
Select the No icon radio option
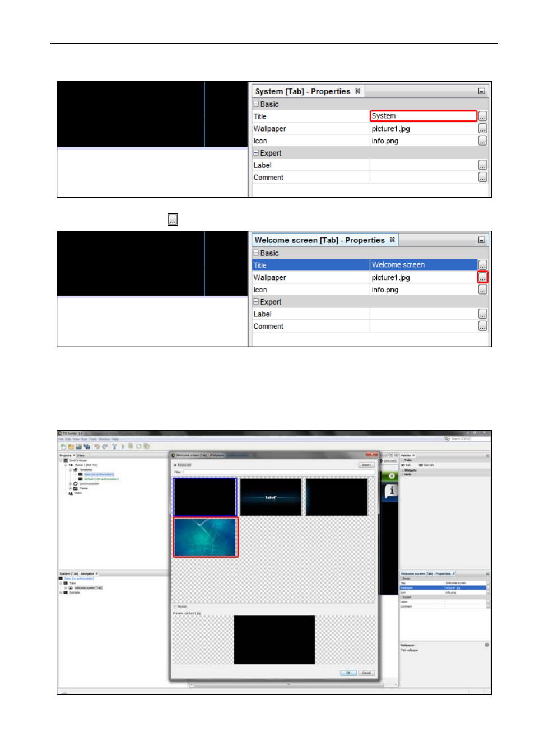pyautogui.click(x=175, y=606)
